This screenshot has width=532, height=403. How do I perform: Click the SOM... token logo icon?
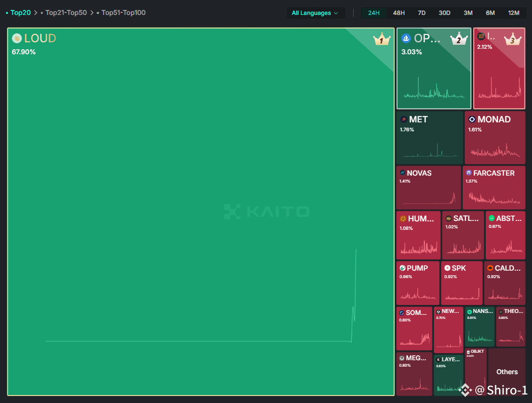401,313
